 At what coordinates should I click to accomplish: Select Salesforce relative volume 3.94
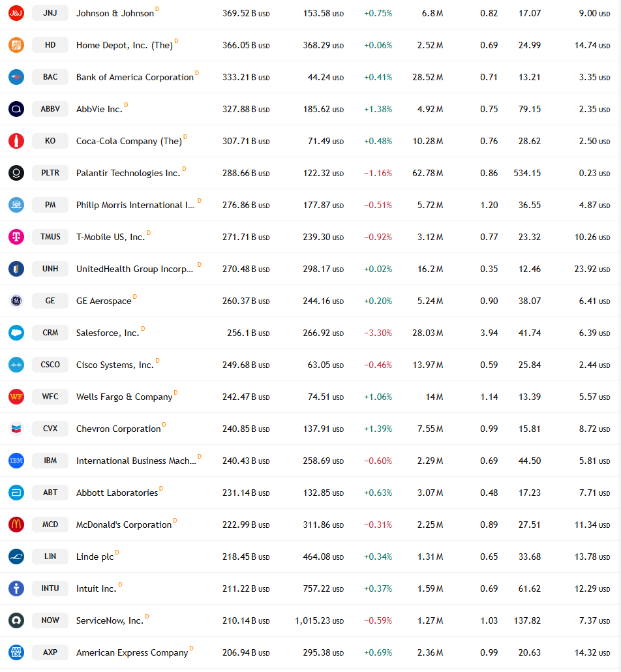[489, 333]
